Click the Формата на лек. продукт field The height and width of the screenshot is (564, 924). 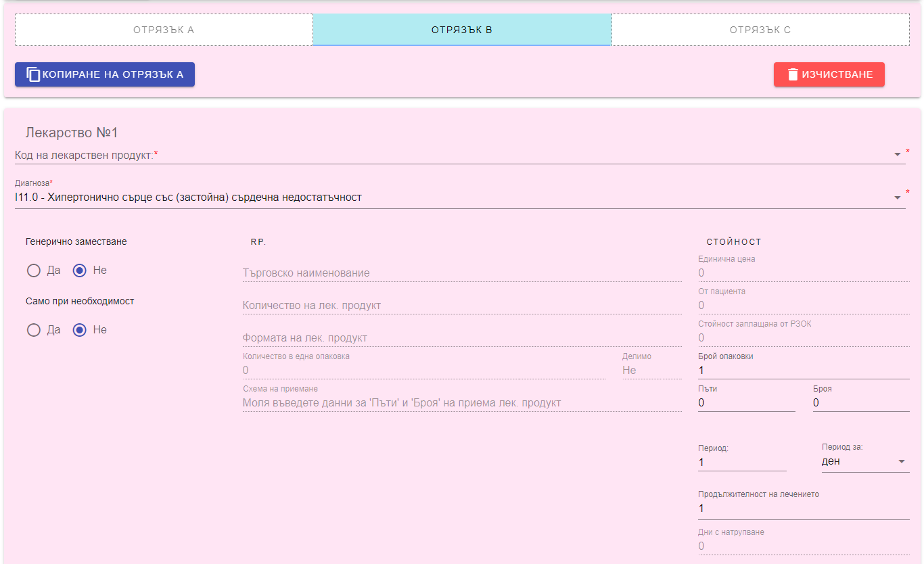(x=462, y=338)
